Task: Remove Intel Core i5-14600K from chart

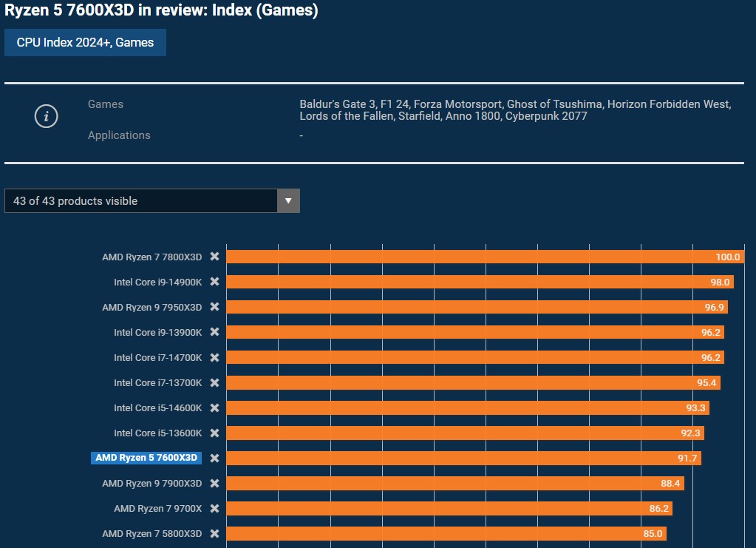Action: click(214, 407)
